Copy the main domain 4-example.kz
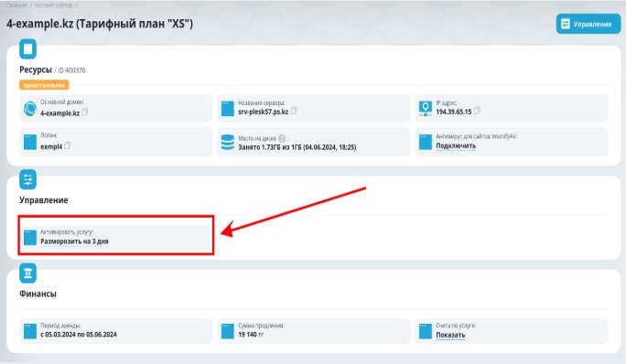Viewport: 626px width, 364px height. click(x=84, y=112)
